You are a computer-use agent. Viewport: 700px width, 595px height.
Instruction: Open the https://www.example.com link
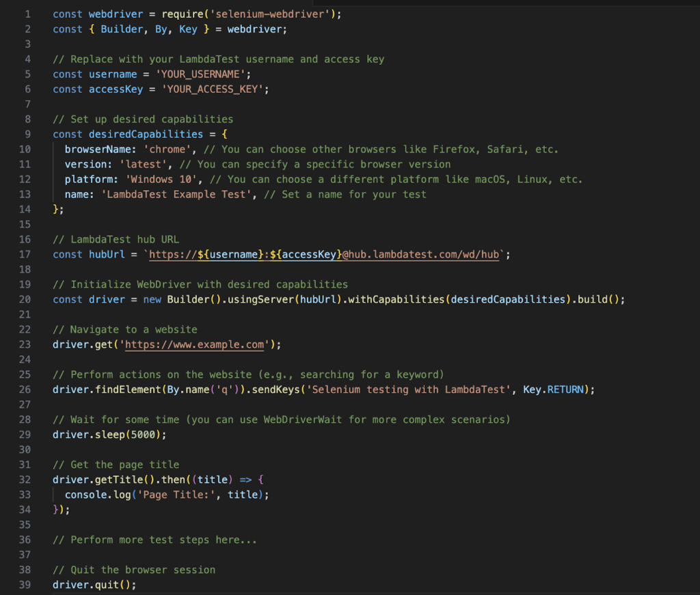(x=194, y=344)
